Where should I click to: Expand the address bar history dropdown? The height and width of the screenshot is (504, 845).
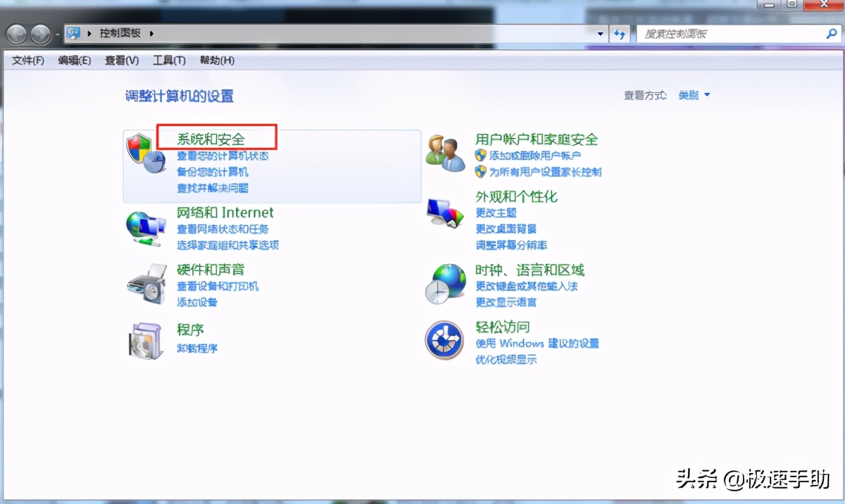[600, 32]
